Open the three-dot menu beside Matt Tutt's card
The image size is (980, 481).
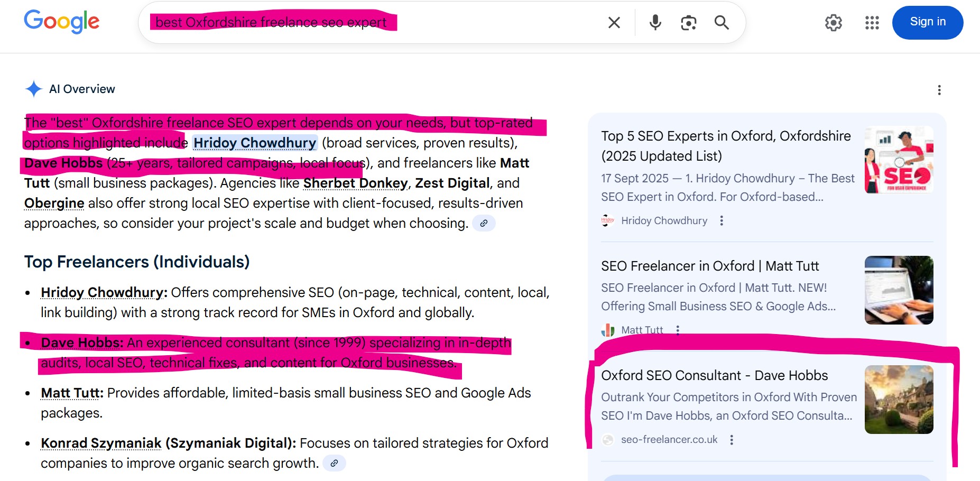point(678,330)
